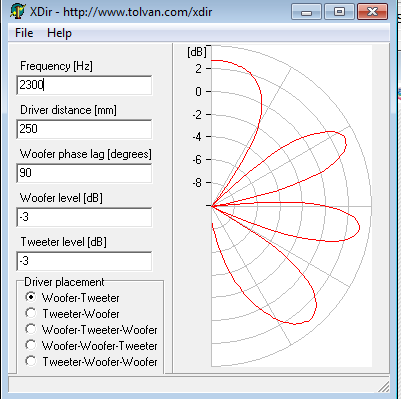The height and width of the screenshot is (399, 401).
Task: Click the 'Driver placement' group label
Action: (x=64, y=282)
